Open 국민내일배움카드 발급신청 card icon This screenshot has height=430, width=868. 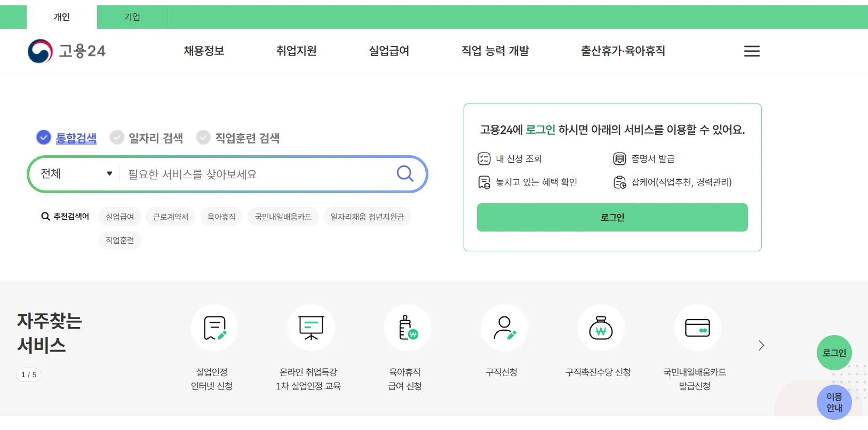[697, 328]
